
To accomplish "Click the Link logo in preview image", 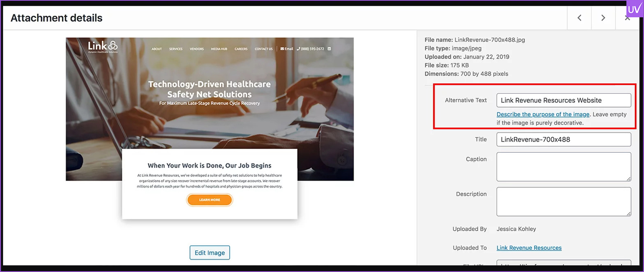I will [103, 46].
